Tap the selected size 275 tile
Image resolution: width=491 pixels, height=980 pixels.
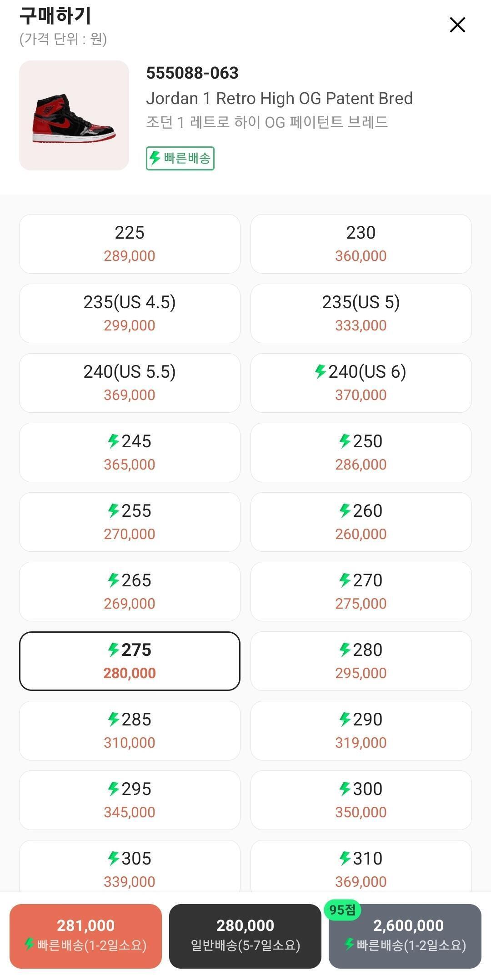130,661
